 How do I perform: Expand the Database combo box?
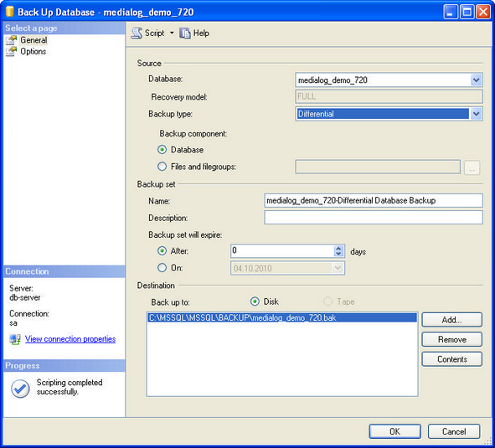(x=476, y=80)
